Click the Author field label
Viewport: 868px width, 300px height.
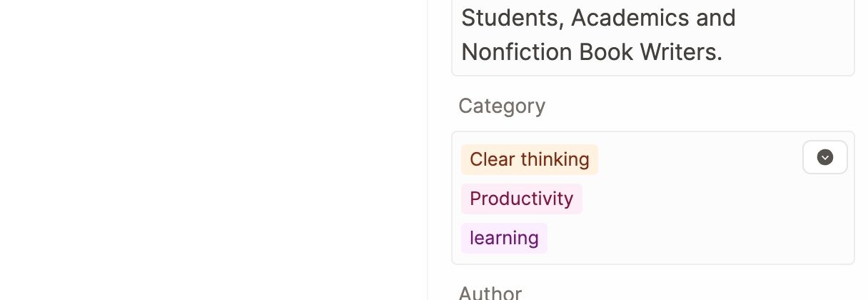tap(490, 293)
